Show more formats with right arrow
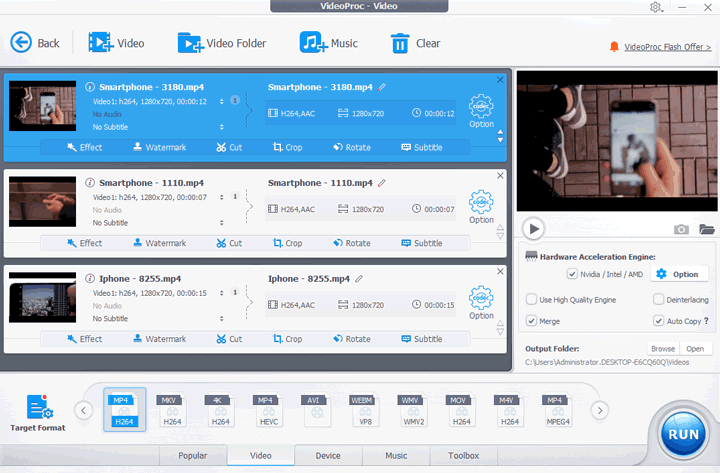This screenshot has height=473, width=720. [x=600, y=410]
